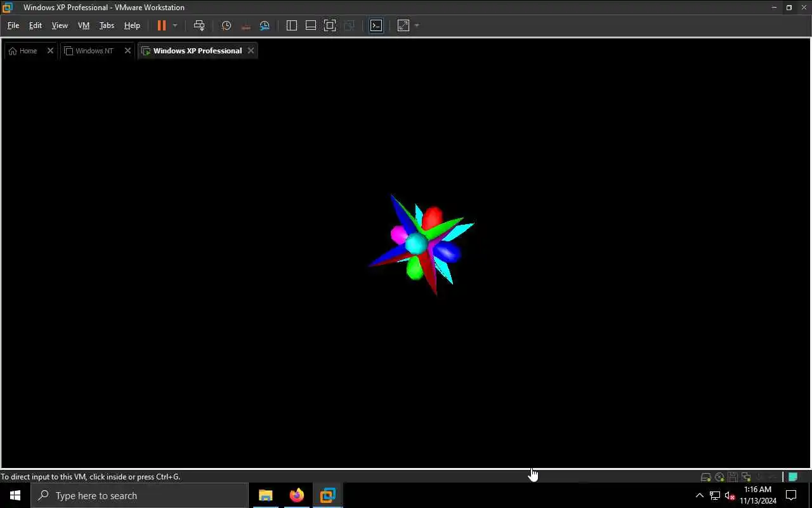The width and height of the screenshot is (812, 508).
Task: Open the File menu
Action: [13, 25]
